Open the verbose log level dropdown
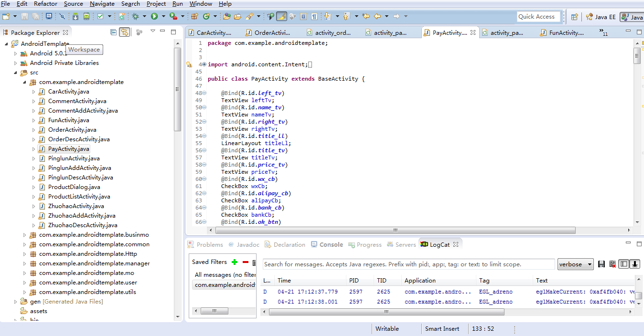The height and width of the screenshot is (336, 644). click(575, 264)
